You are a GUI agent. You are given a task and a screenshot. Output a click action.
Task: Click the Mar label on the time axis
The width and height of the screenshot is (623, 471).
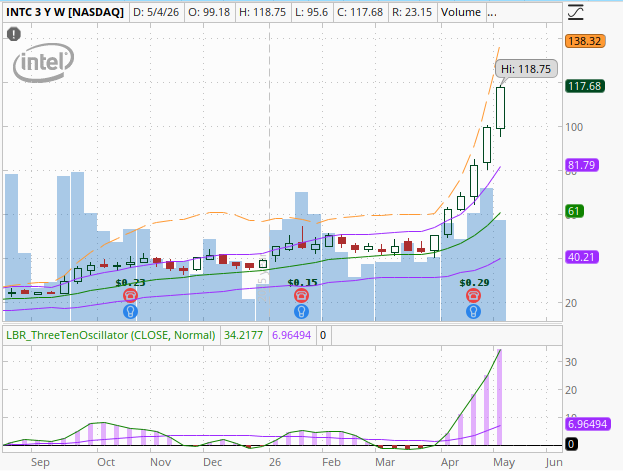click(x=385, y=462)
